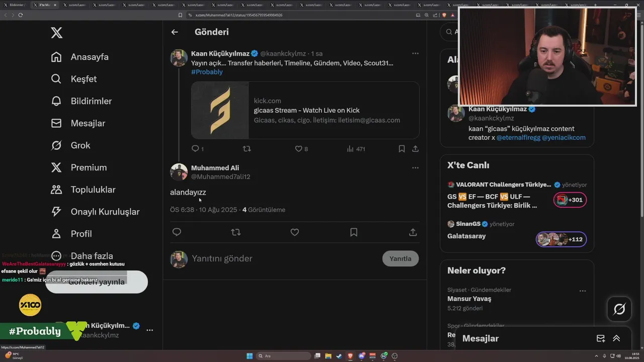
Task: Open Topluluklar communities
Action: coord(83,190)
